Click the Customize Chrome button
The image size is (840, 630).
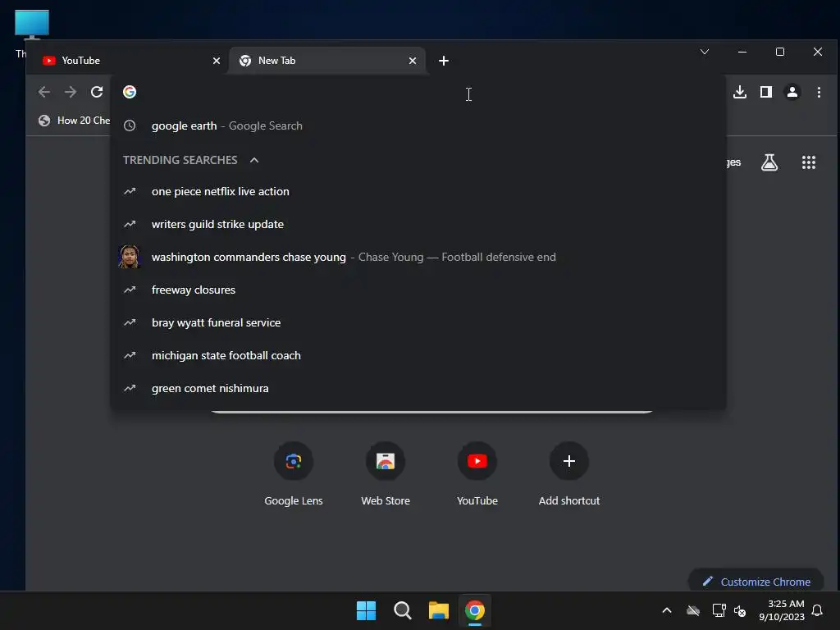(756, 582)
